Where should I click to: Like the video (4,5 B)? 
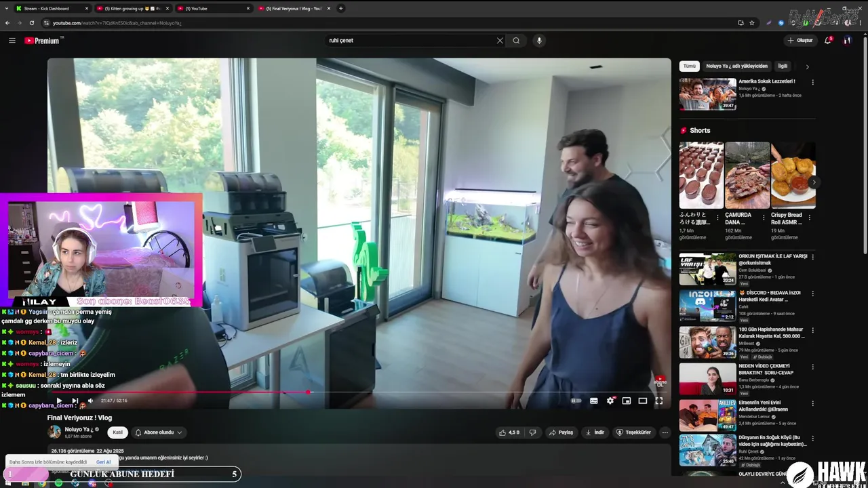pos(509,432)
